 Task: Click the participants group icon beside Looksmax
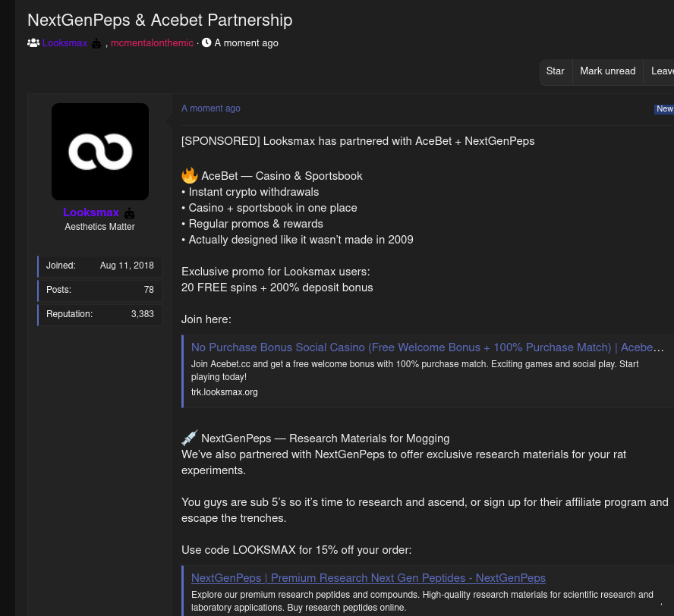(33, 43)
